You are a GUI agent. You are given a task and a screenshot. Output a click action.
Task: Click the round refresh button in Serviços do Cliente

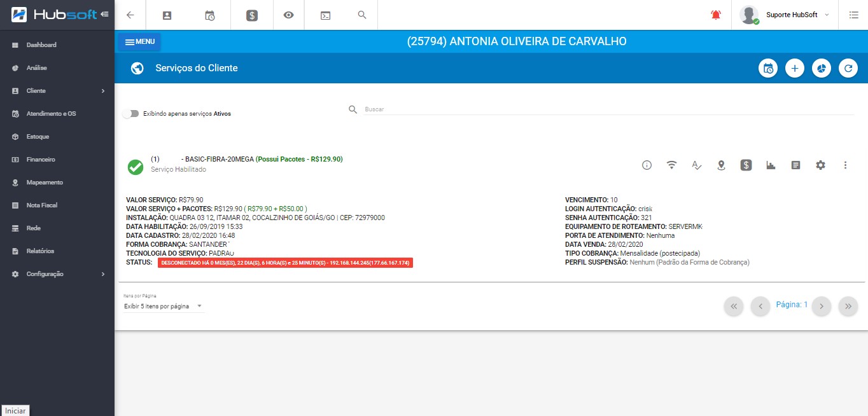848,68
